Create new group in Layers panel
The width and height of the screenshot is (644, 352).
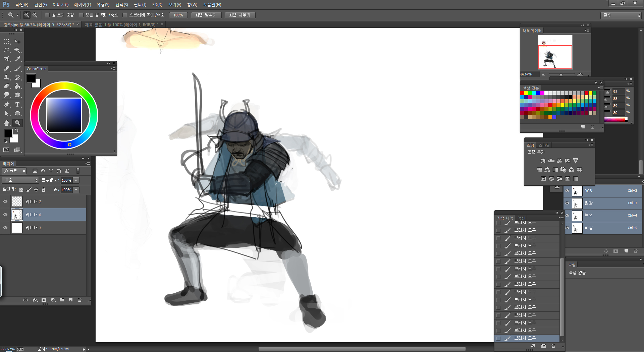[x=62, y=300]
